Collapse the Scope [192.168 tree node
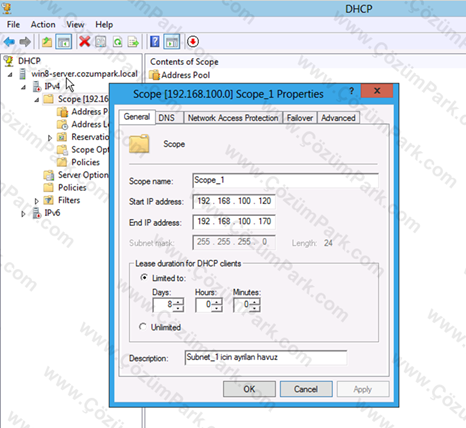Image resolution: width=466 pixels, height=428 pixels. 37,100
